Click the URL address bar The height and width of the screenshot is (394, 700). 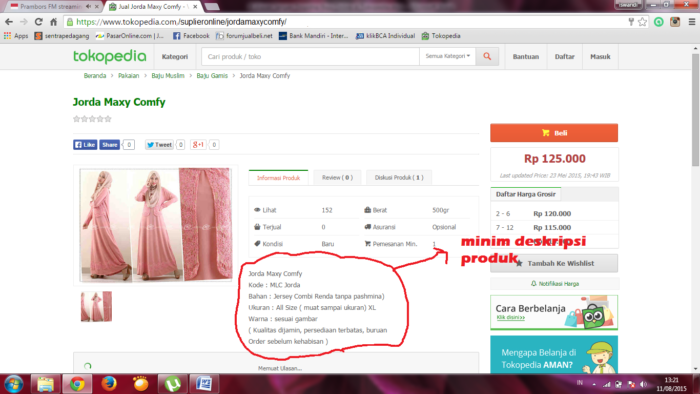[348, 22]
